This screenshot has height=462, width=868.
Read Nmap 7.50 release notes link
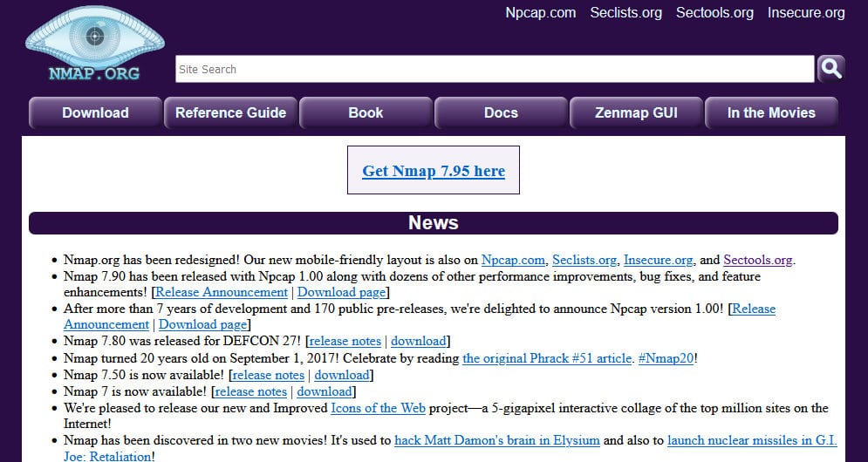pos(269,375)
